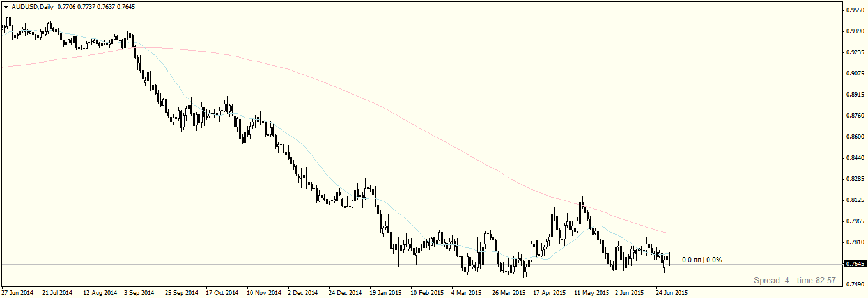Click the 10 Nov 2014 date label

[263, 293]
